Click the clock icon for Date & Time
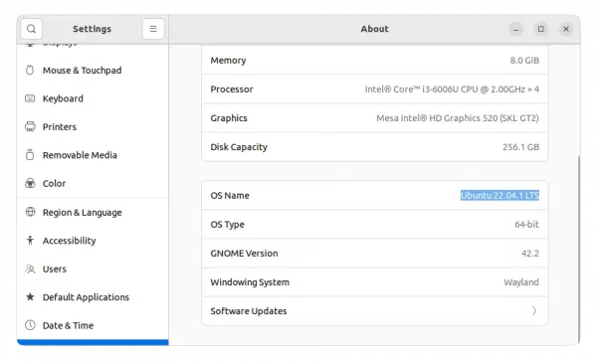 tap(30, 325)
